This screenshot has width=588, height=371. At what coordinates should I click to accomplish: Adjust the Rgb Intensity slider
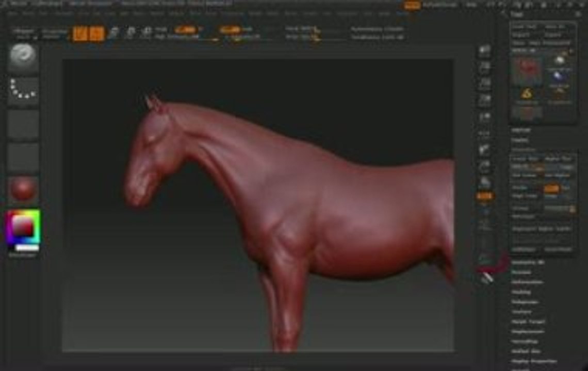coord(186,37)
